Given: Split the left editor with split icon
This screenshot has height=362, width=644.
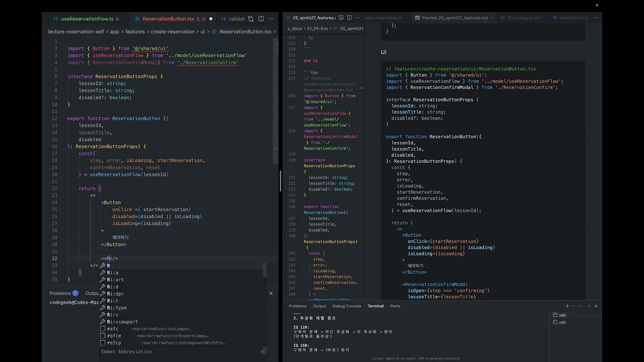Looking at the screenshot, I should point(261,19).
